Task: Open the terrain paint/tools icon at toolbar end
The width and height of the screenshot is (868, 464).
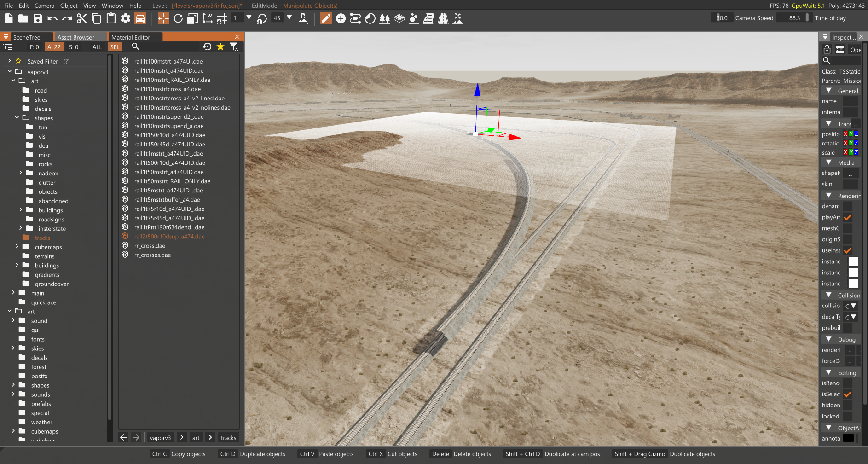Action: pos(458,18)
